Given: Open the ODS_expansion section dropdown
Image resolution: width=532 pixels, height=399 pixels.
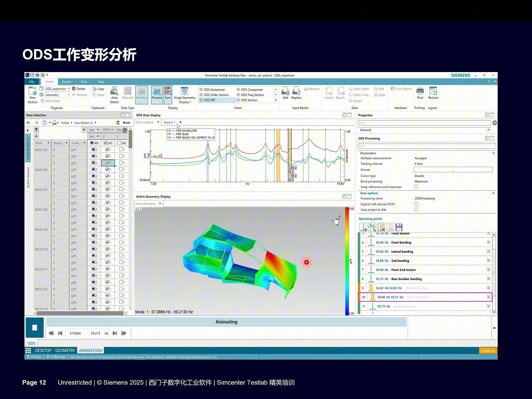Looking at the screenshot, I should coord(68,89).
